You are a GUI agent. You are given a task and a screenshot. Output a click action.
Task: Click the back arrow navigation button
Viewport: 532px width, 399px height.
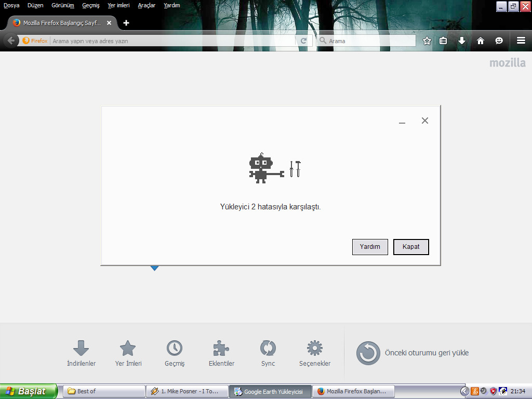click(11, 41)
